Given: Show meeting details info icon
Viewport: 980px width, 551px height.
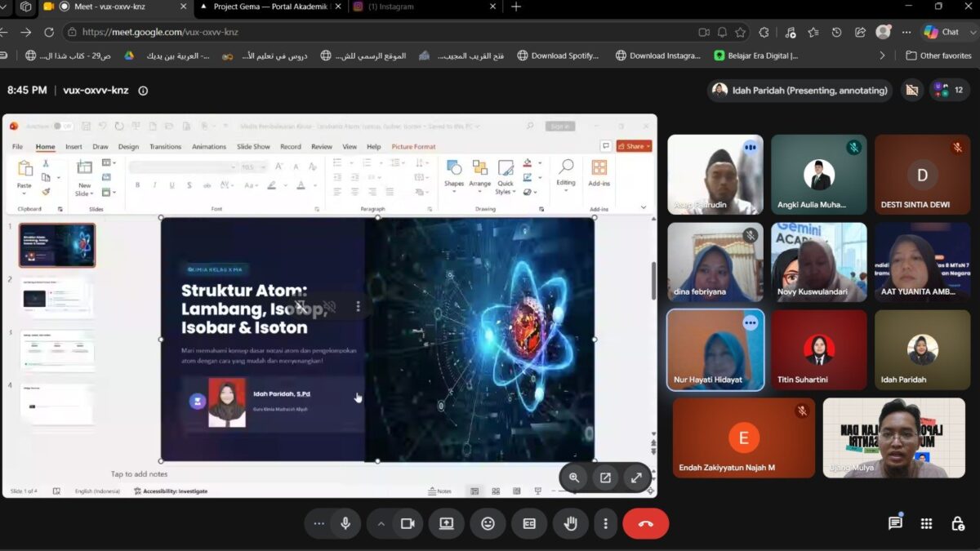Looking at the screenshot, I should 143,91.
